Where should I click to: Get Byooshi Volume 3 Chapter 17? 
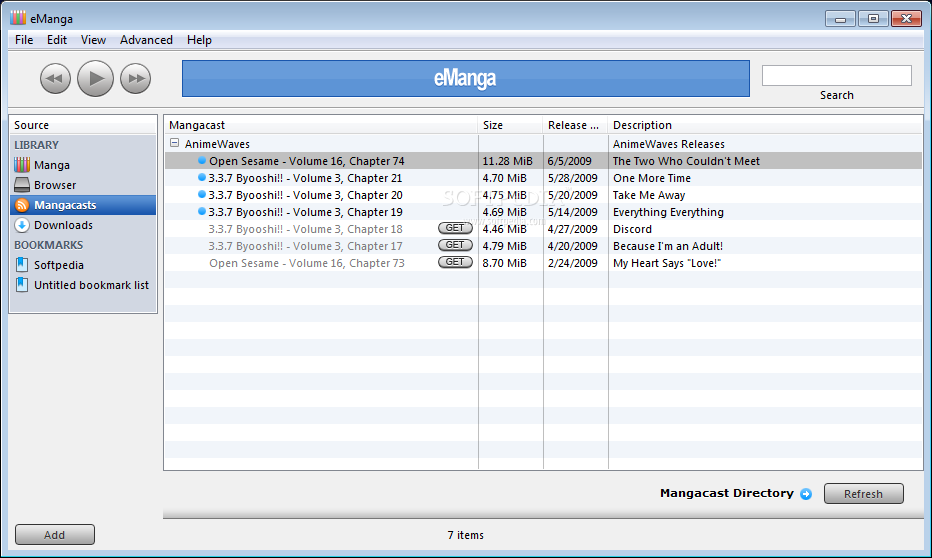pyautogui.click(x=455, y=245)
